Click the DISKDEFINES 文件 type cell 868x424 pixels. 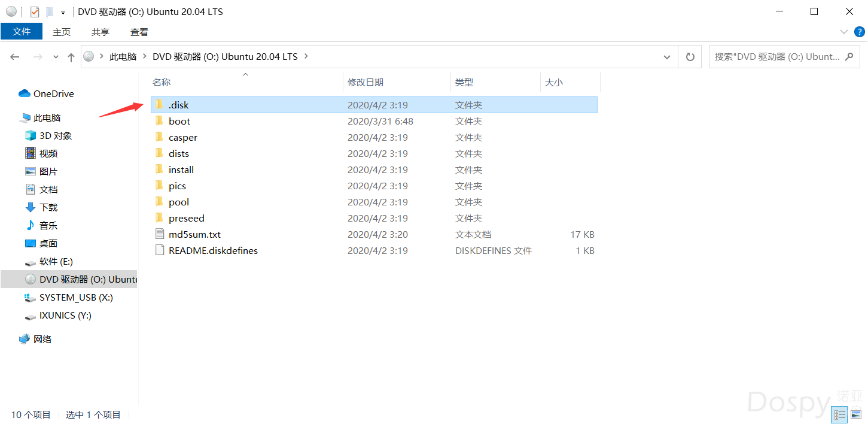(494, 250)
